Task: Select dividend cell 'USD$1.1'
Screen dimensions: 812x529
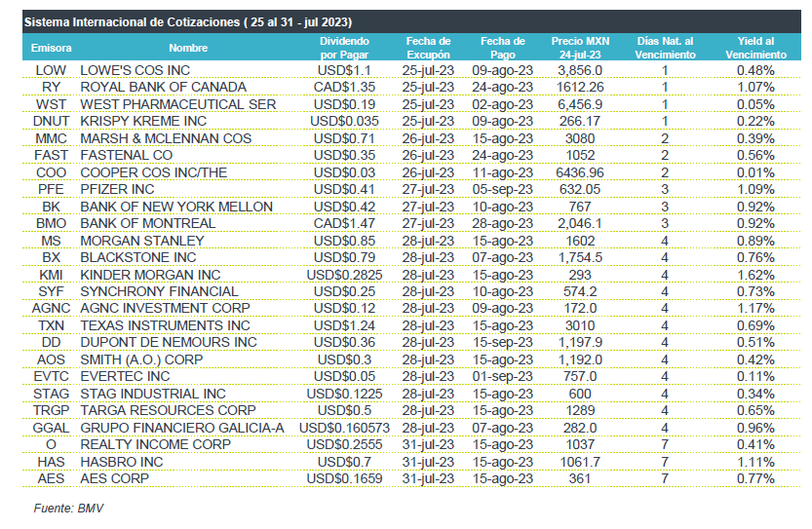Action: [344, 70]
